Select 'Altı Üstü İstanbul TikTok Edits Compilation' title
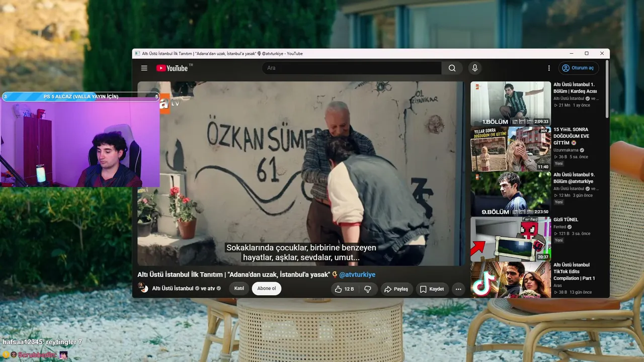 [574, 271]
